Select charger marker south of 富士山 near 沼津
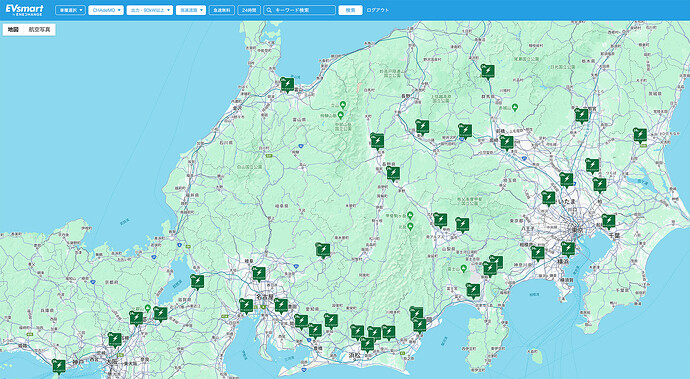 coord(473,291)
